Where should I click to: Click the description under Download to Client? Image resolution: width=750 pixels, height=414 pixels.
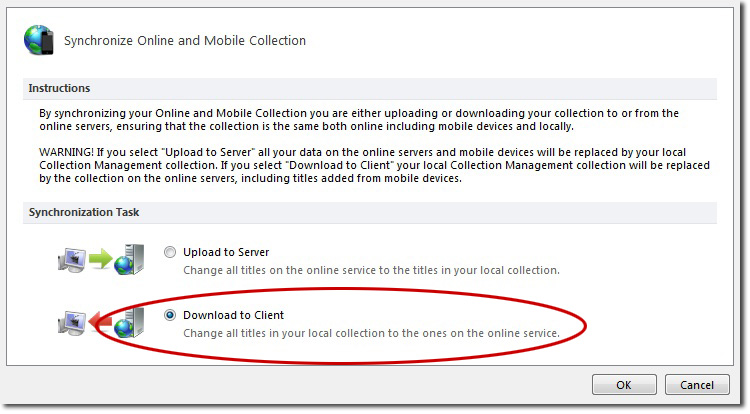371,333
